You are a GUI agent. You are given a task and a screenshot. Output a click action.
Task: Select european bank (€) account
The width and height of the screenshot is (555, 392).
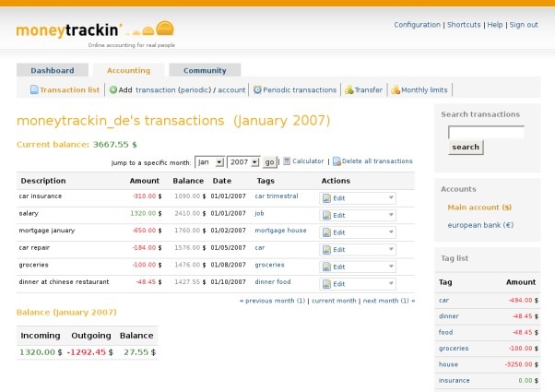click(480, 225)
